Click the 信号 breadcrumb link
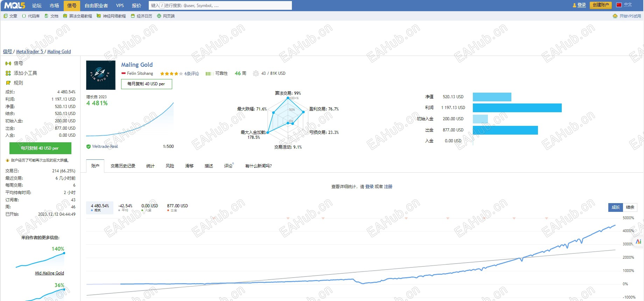 (x=8, y=51)
